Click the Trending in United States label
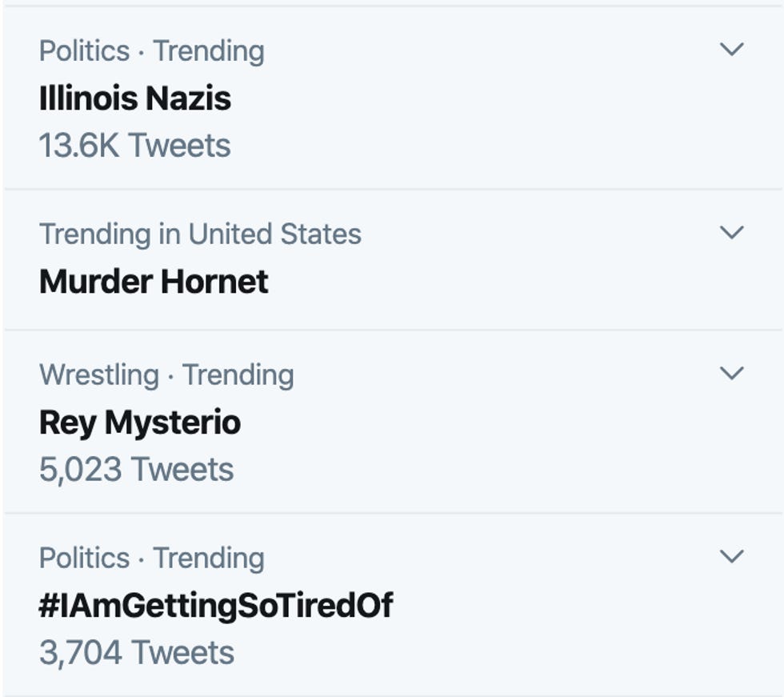 point(200,234)
